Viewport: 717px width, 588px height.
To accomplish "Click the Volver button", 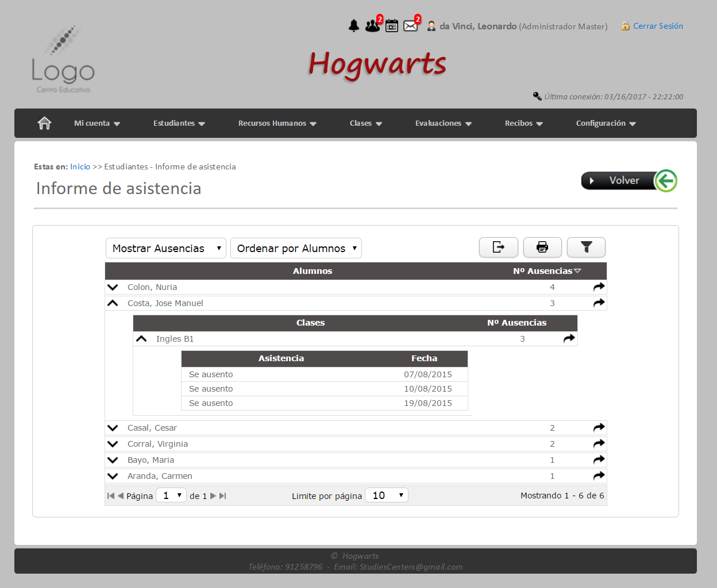I will [x=629, y=180].
